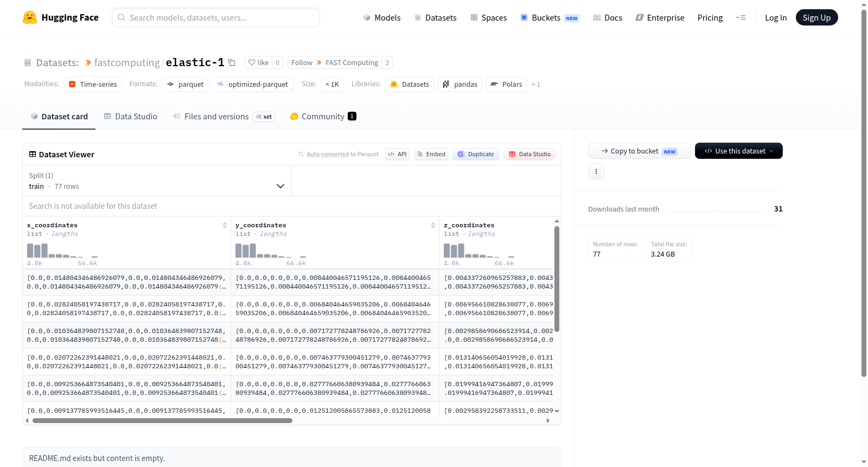Sort x_coordinates column via sort arrows

(x=225, y=225)
